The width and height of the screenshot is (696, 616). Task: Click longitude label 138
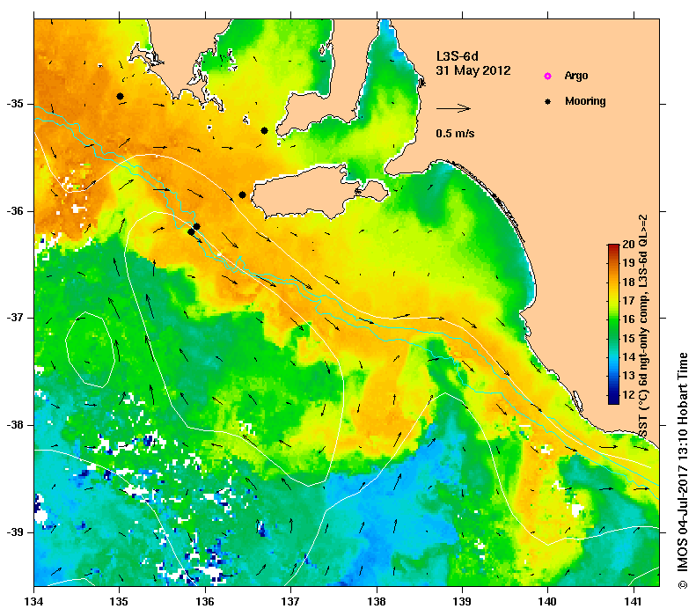tap(377, 602)
